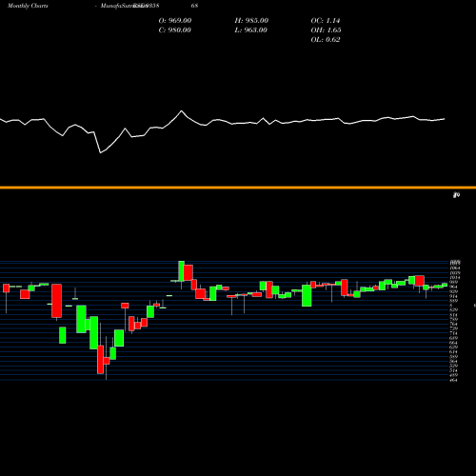The height and width of the screenshot is (476, 476).
Task: Click the 'OH: 1.65' value
Action: pos(326,30)
